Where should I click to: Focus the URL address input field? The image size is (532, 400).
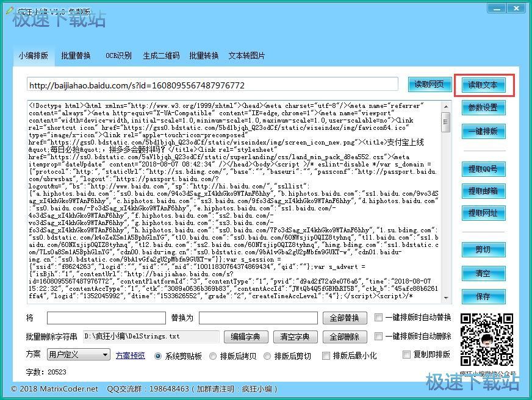coord(212,85)
